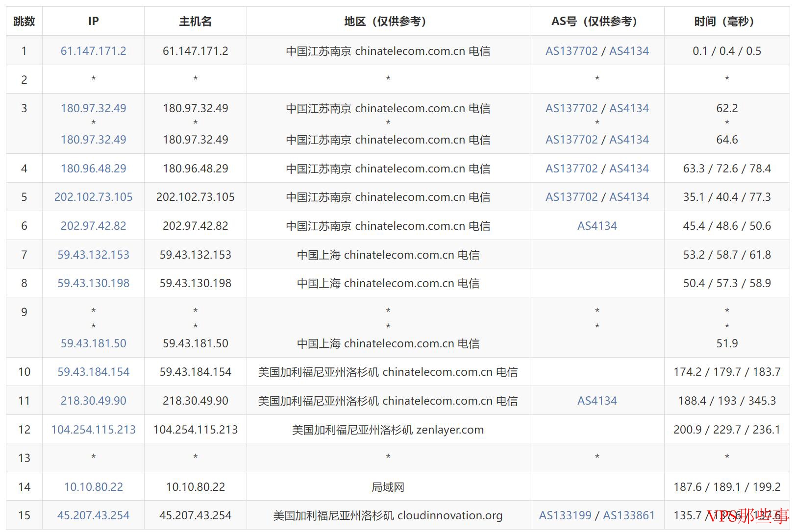Select hostname cell 104.254.115.213
The height and width of the screenshot is (532, 795).
pyautogui.click(x=195, y=430)
